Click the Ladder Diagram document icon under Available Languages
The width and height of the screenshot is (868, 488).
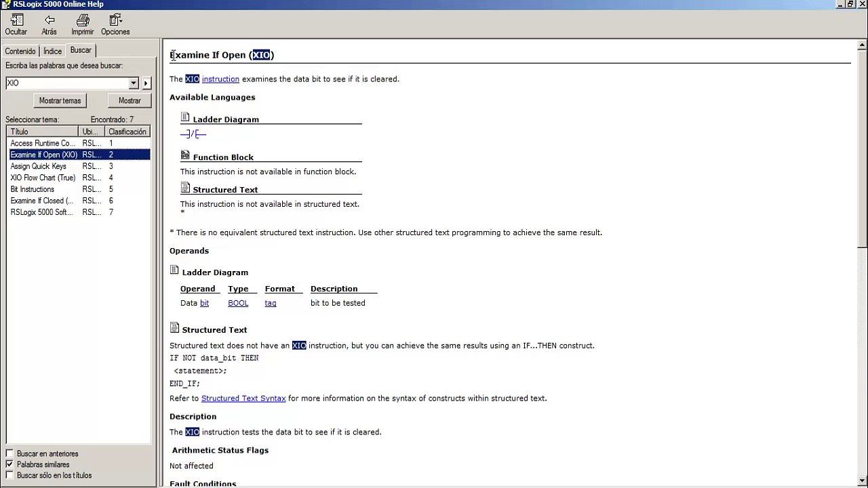pos(185,118)
